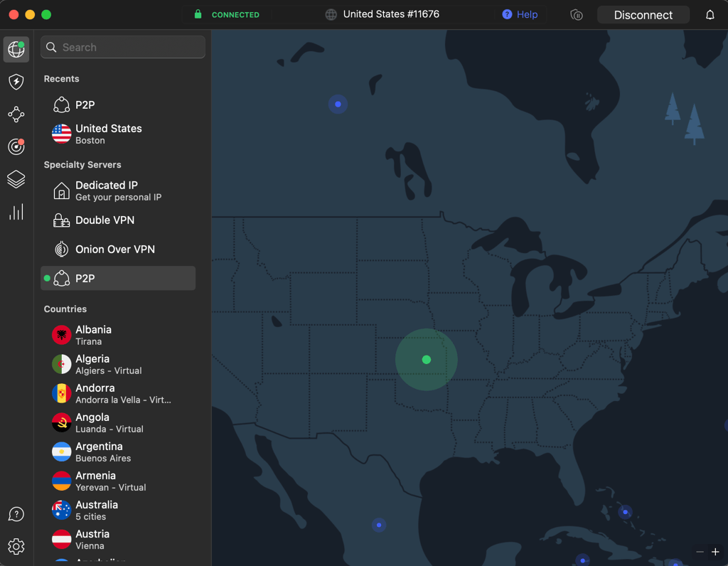Viewport: 728px width, 566px height.
Task: Connect to Albania Tirana
Action: pos(118,335)
